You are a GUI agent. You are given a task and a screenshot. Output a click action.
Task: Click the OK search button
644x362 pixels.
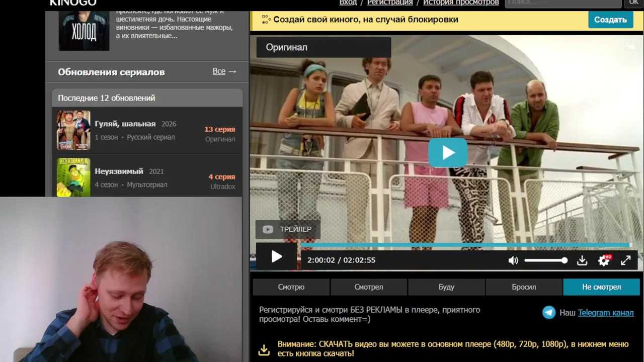pos(634,3)
